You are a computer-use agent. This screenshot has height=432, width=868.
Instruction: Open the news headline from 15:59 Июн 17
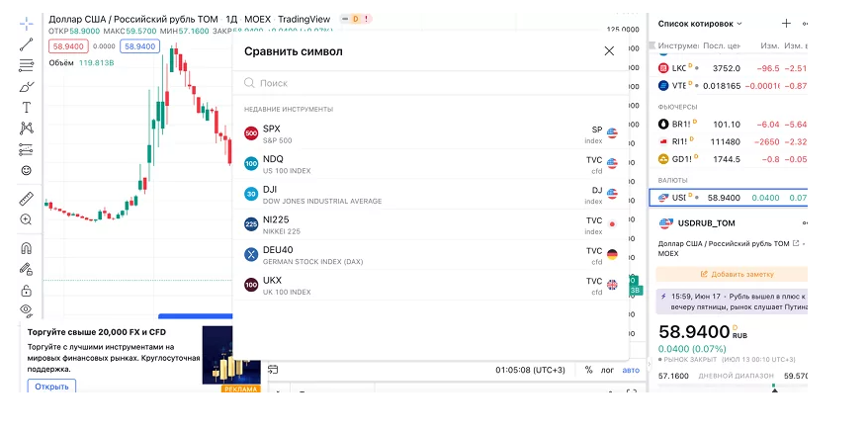732,302
